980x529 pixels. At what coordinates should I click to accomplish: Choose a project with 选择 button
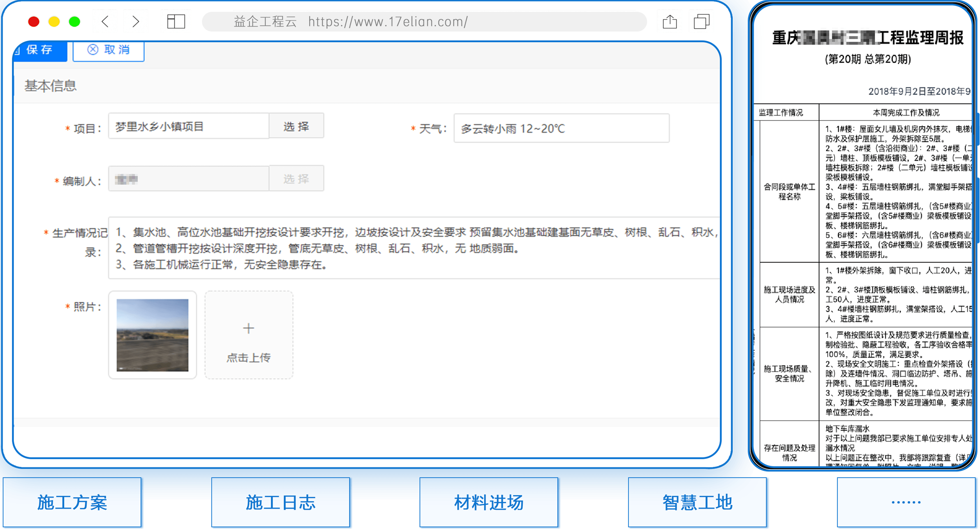(x=296, y=126)
